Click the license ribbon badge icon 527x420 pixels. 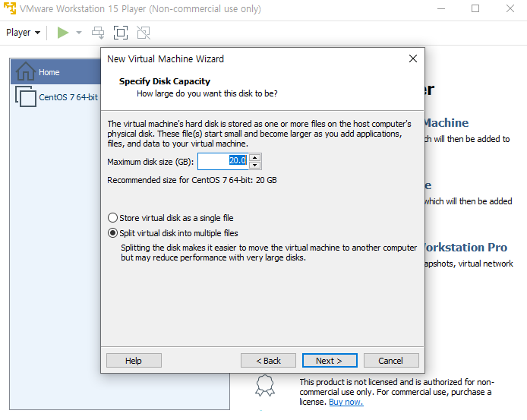coord(265,385)
